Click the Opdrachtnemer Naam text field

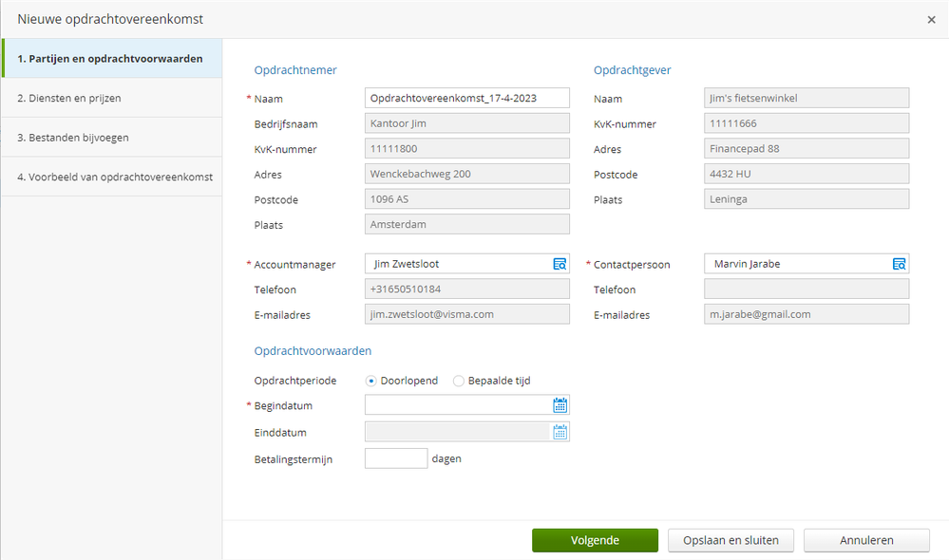466,99
